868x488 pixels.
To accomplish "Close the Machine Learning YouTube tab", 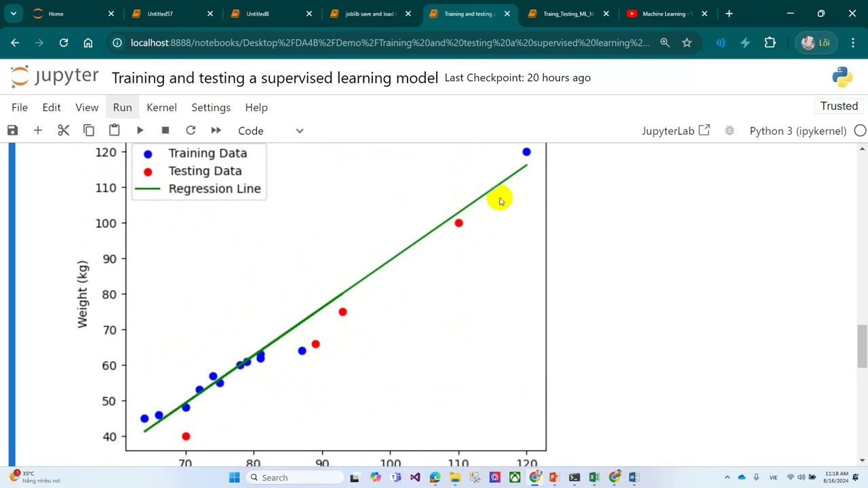I will [x=705, y=14].
